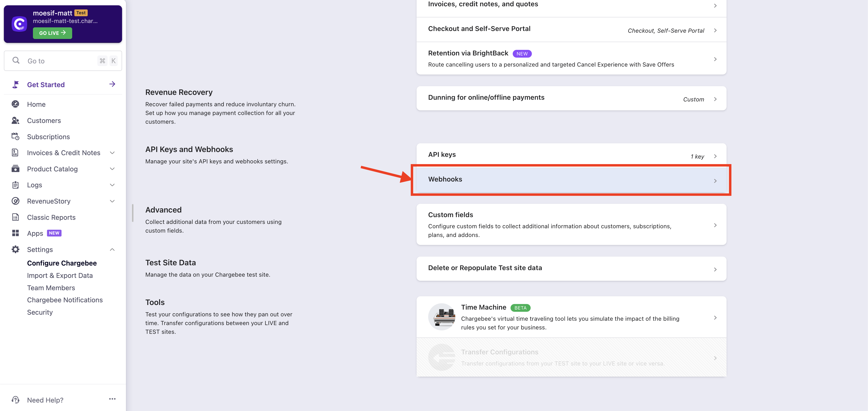Click the Product Catalog icon

point(15,169)
